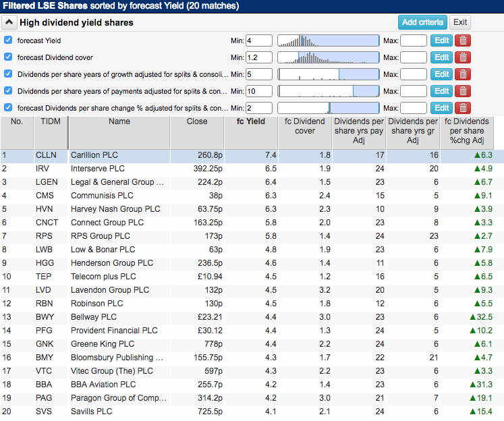Screen dimensions: 504x421
Task: Click the years of growth Max field
Action: (414, 74)
